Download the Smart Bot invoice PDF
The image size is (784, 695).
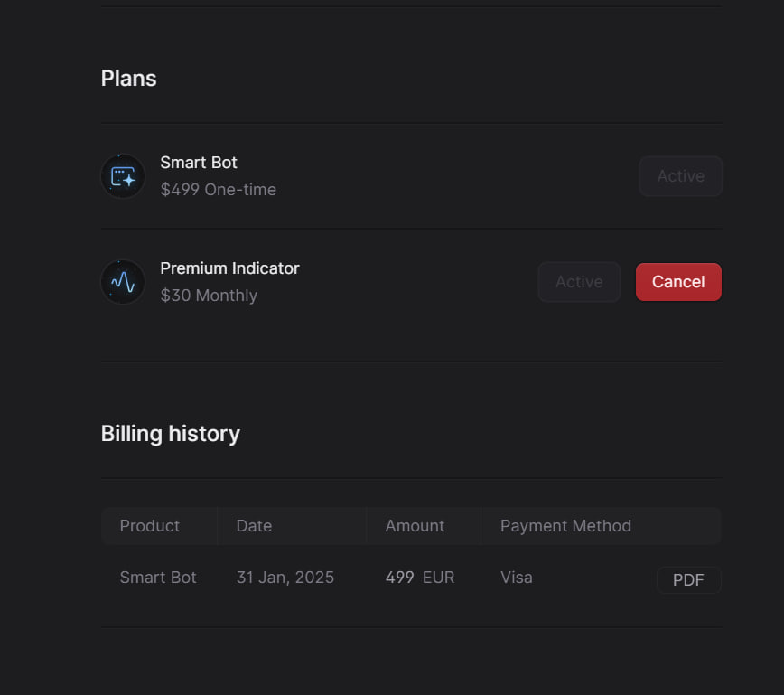click(x=688, y=580)
